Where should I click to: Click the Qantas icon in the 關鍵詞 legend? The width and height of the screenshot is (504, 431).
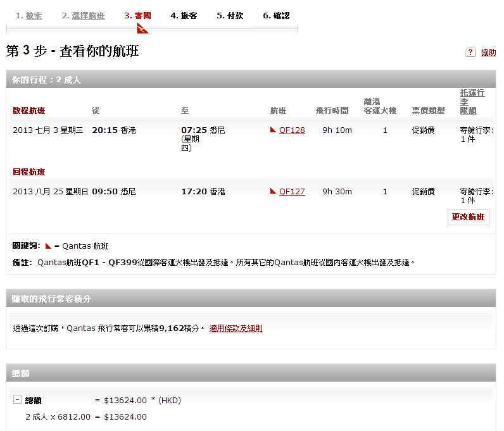(x=48, y=246)
